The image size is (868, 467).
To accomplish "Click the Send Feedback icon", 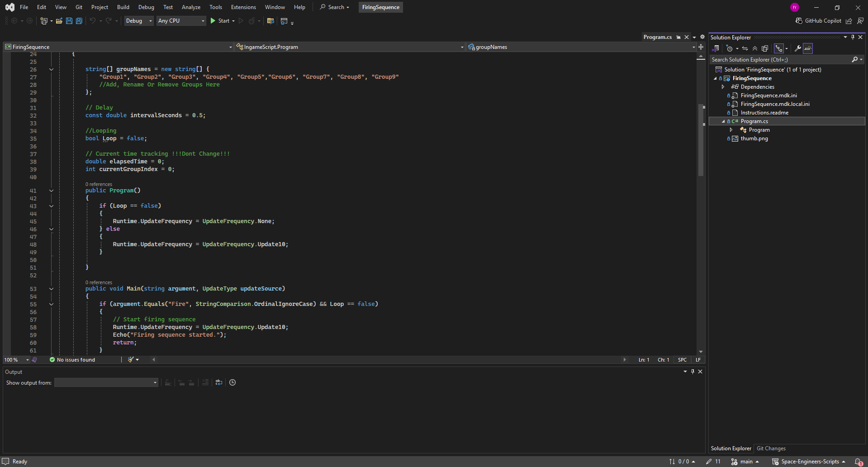I will pyautogui.click(x=860, y=21).
